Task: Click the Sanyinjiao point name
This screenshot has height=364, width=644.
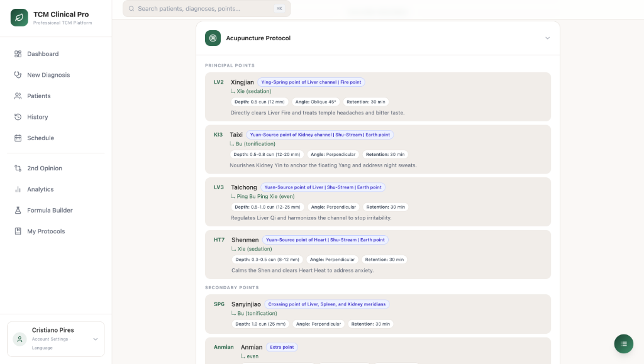Action: coord(246,304)
